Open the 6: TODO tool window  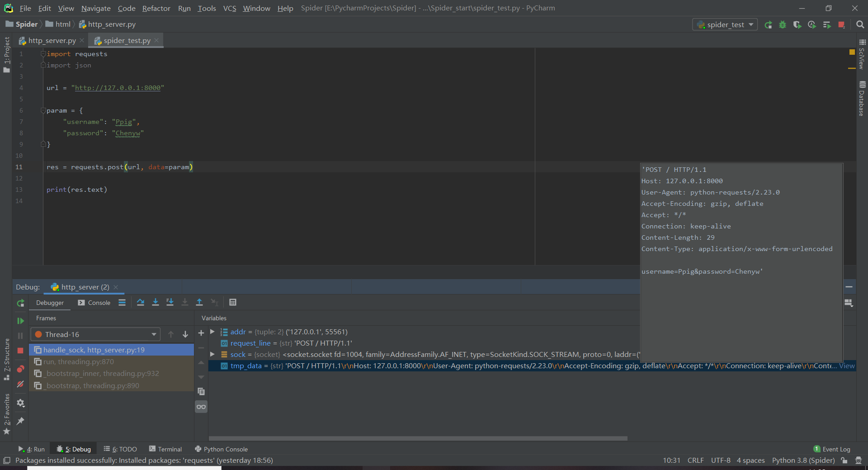click(120, 449)
